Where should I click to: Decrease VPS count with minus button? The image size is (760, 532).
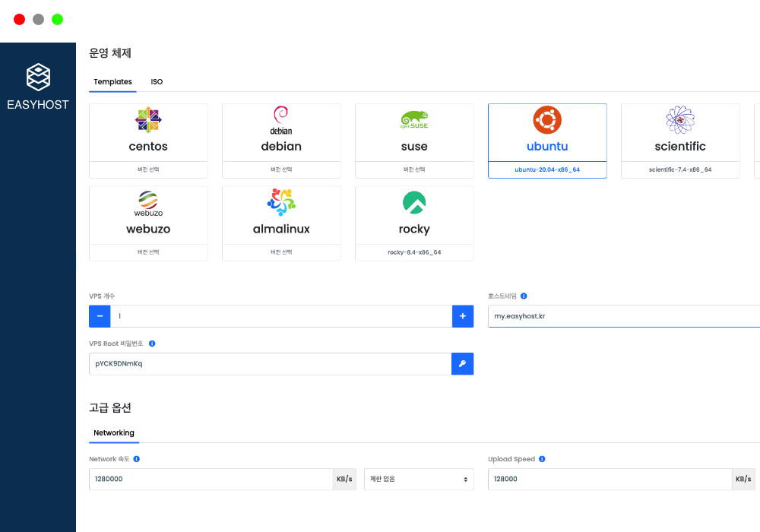point(100,316)
